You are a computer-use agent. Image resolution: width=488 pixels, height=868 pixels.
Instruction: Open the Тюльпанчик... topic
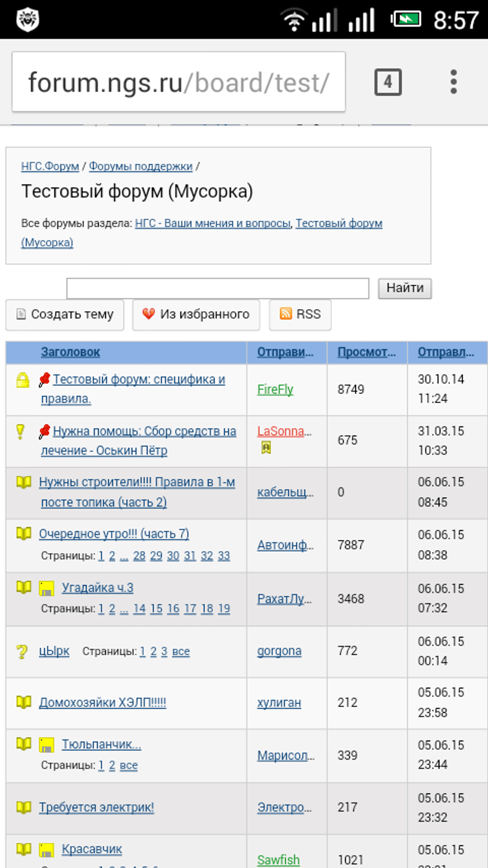pos(101,745)
